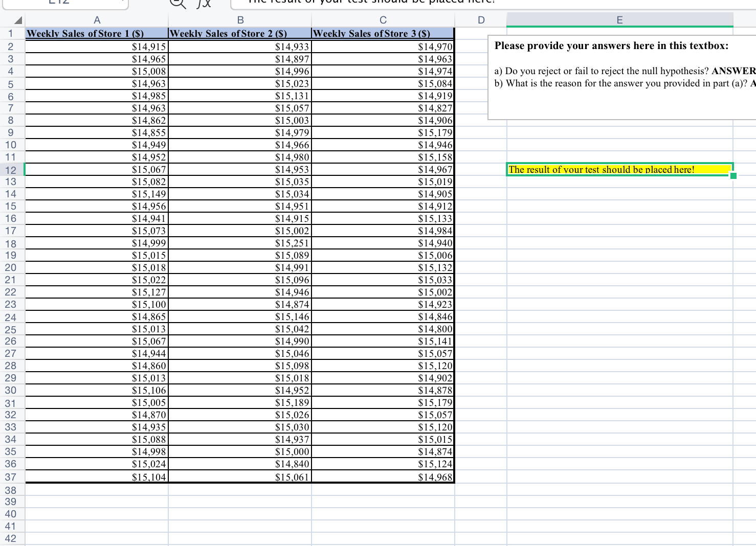Select the yellow 'result of your test' cell
756x546 pixels.
[620, 170]
